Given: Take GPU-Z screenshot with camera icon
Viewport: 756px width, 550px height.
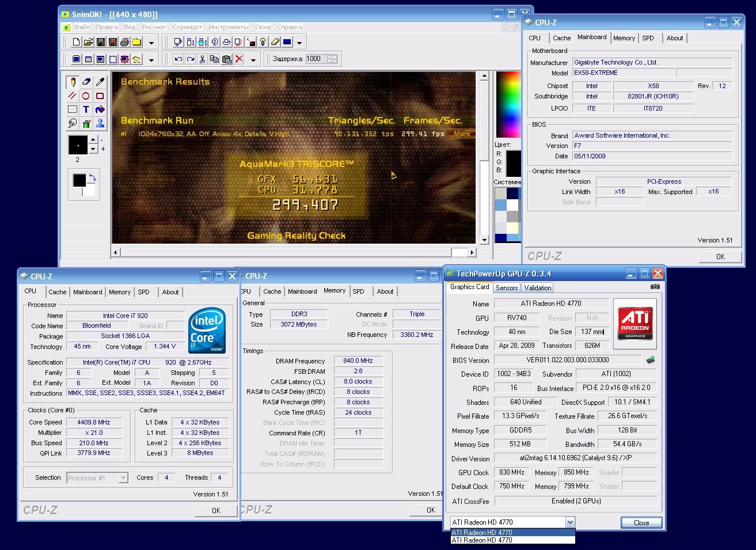Looking at the screenshot, I should (x=655, y=287).
